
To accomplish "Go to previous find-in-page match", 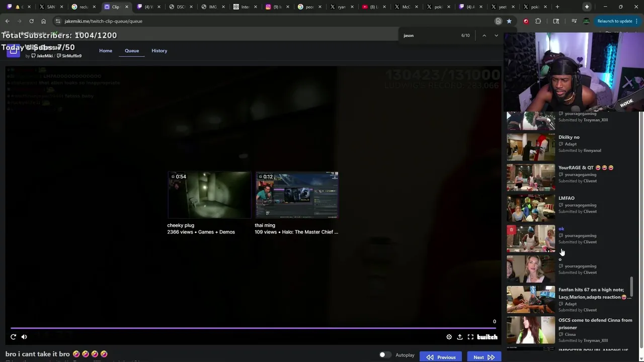I will point(484,36).
